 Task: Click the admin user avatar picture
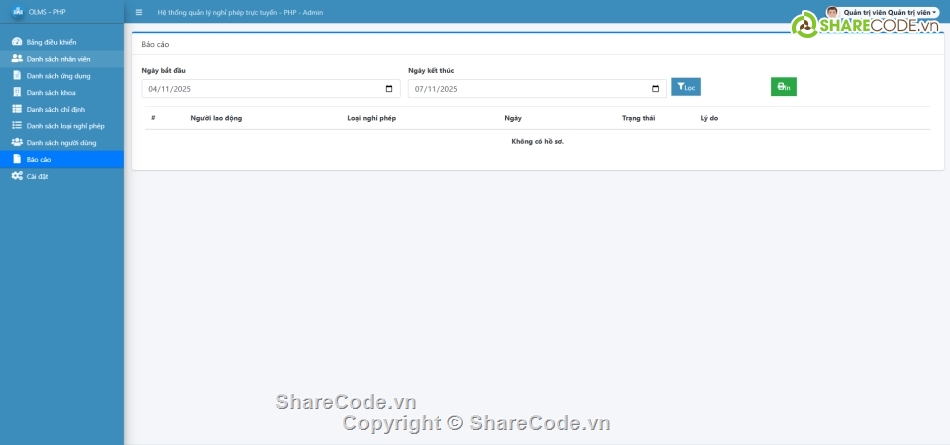[832, 12]
